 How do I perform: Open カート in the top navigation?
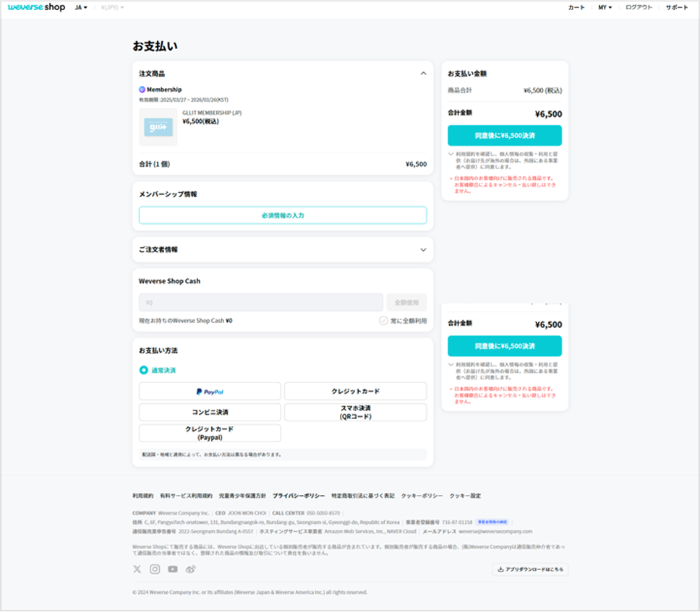[576, 7]
